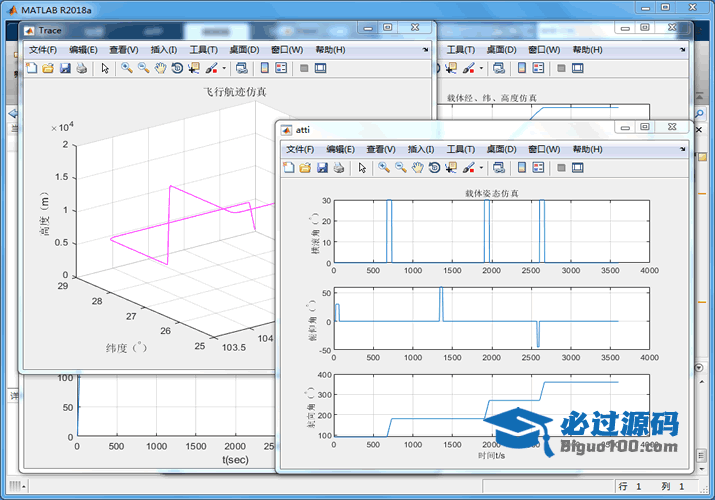Toggle Pan hand tool in atti window
The width and height of the screenshot is (715, 500).
click(417, 168)
